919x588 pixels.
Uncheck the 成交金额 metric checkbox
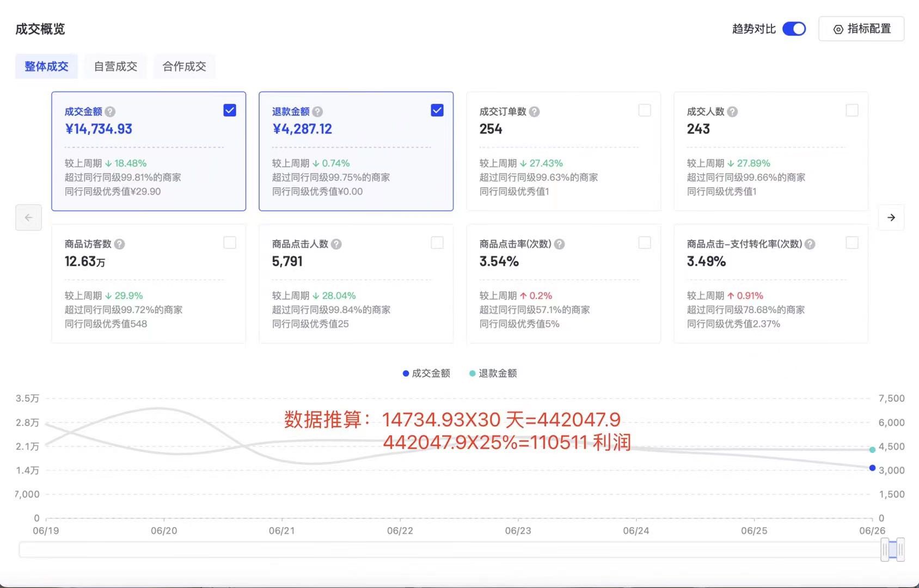point(230,111)
